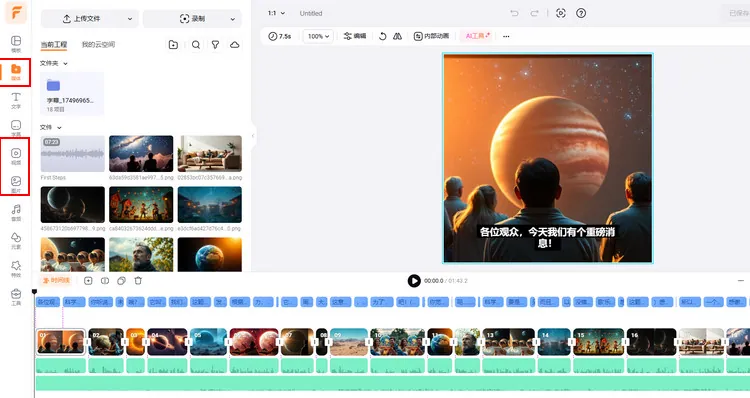The image size is (750, 398).
Task: Edit the Untitled project name
Action: point(310,13)
